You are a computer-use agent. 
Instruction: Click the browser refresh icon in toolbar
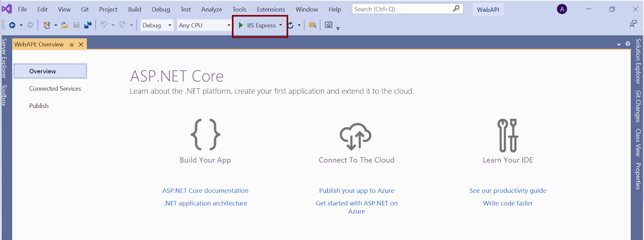[291, 25]
